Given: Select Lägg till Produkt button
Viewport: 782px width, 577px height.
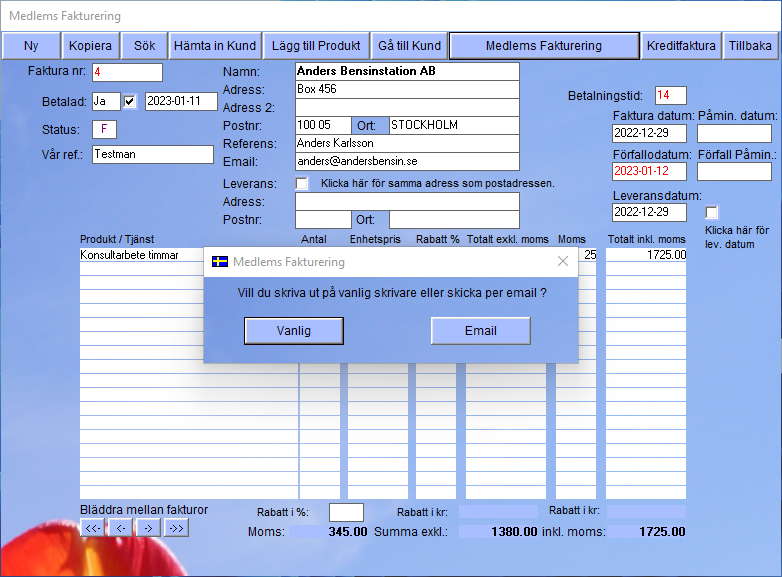Looking at the screenshot, I should tap(317, 46).
